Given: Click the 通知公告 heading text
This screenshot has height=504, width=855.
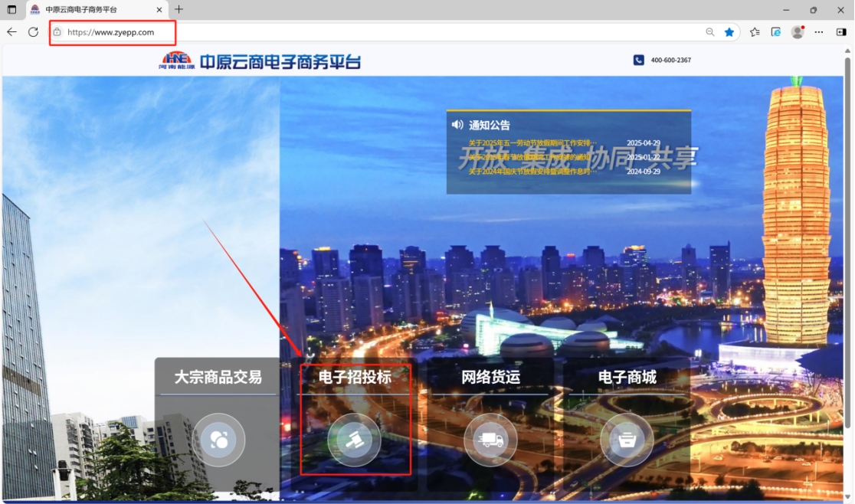Looking at the screenshot, I should point(490,126).
